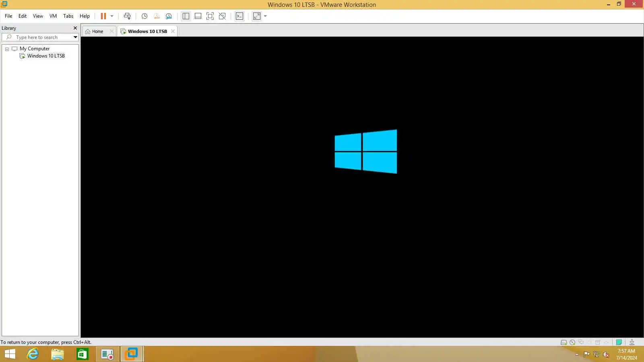Click the Library search field
This screenshot has width=644, height=362.
[40, 37]
